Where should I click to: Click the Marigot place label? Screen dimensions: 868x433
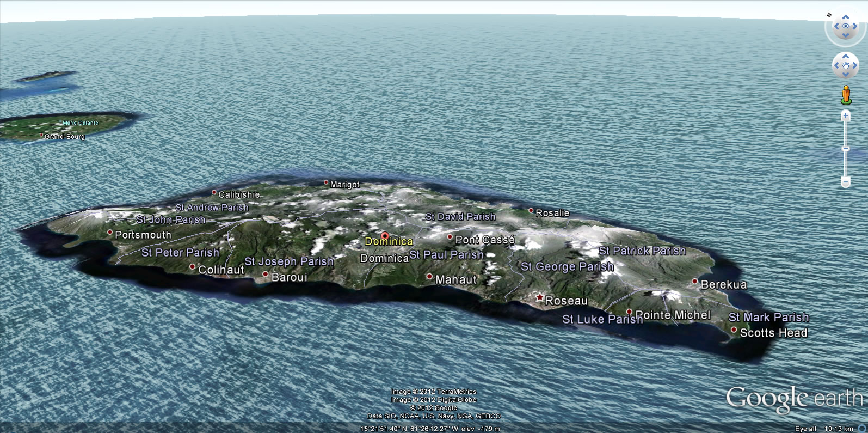(x=344, y=185)
